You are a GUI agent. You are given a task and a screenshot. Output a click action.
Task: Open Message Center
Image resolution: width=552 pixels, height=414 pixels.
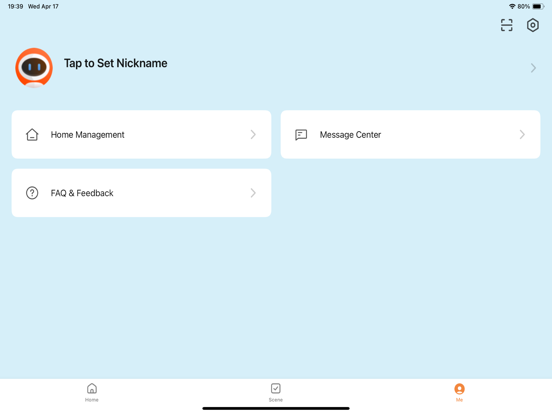410,134
